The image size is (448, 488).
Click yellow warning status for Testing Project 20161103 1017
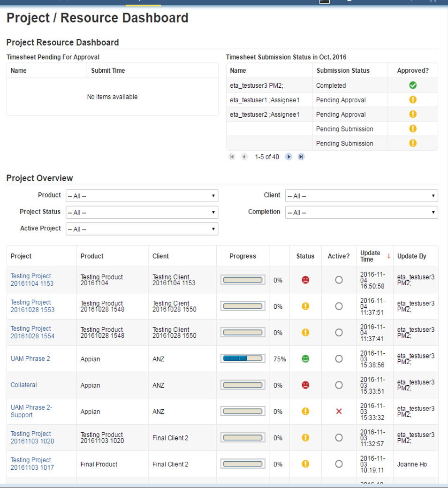pos(305,464)
